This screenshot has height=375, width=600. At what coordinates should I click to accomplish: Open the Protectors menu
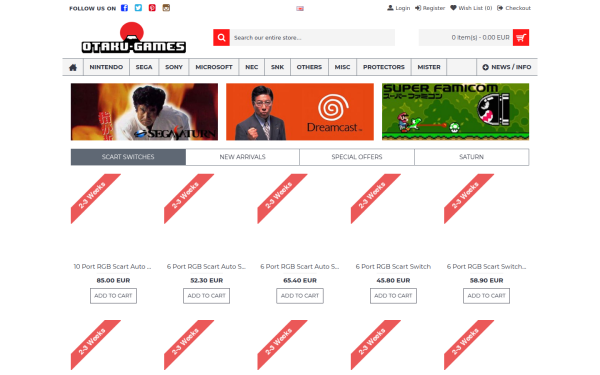(384, 67)
